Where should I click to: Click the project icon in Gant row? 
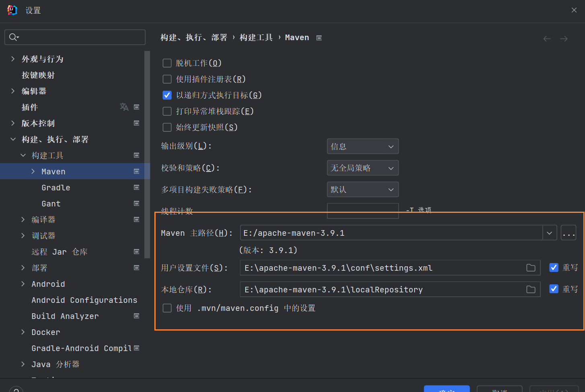[x=137, y=203]
